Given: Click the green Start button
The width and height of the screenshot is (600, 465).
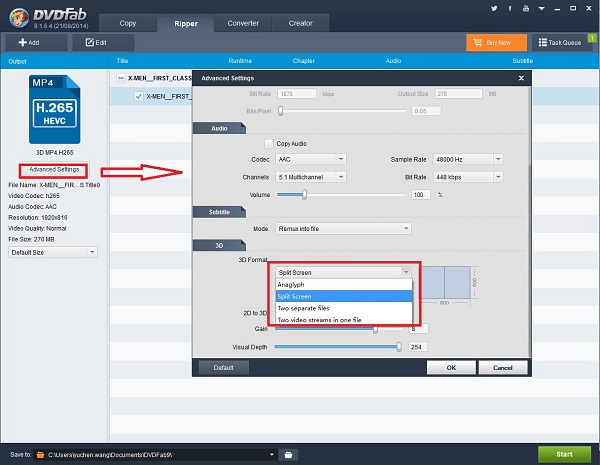Looking at the screenshot, I should [x=564, y=454].
